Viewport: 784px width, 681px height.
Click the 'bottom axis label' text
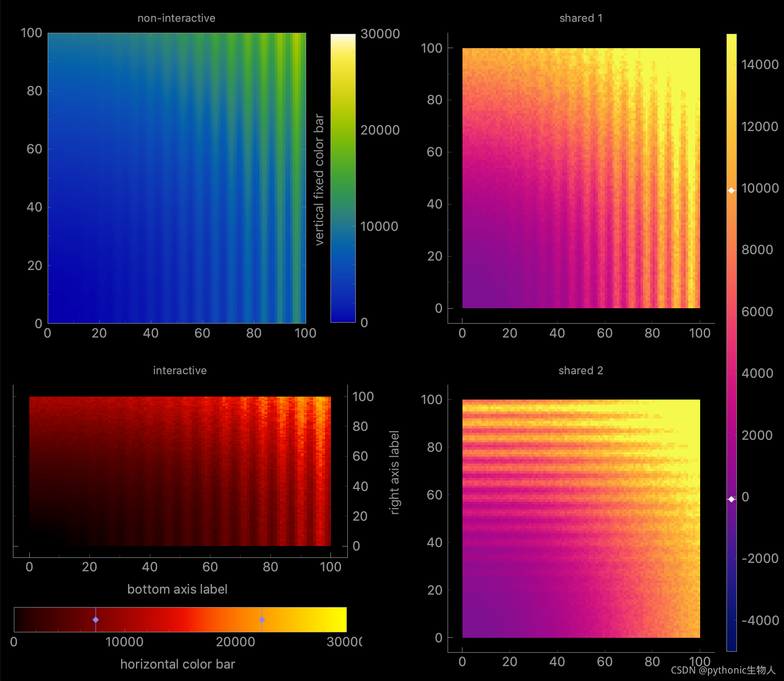click(x=177, y=589)
